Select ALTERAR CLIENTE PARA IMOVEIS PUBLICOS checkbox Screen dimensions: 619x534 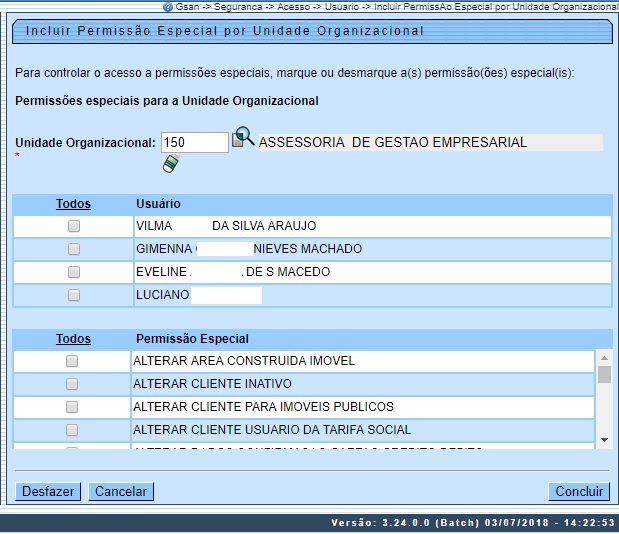tap(72, 407)
